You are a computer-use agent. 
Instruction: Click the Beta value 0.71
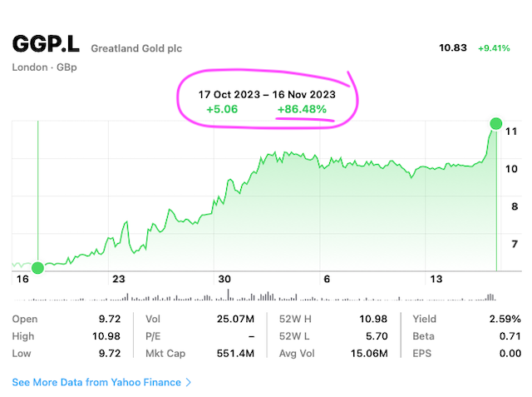(x=510, y=336)
